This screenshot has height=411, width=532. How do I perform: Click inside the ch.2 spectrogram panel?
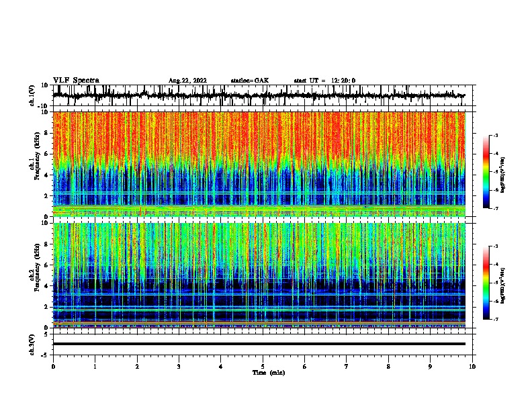(259, 275)
